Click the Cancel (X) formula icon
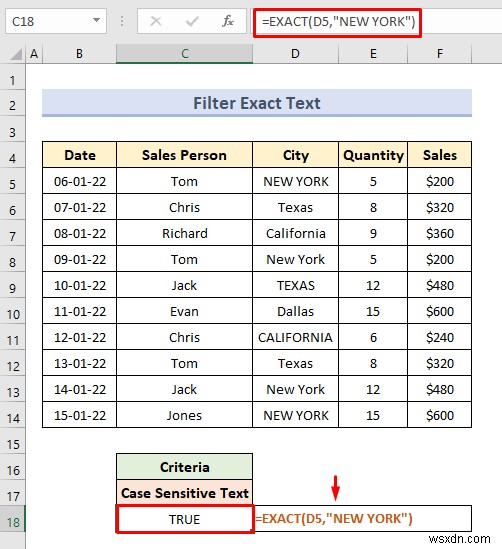This screenshot has height=549, width=502. click(x=156, y=21)
